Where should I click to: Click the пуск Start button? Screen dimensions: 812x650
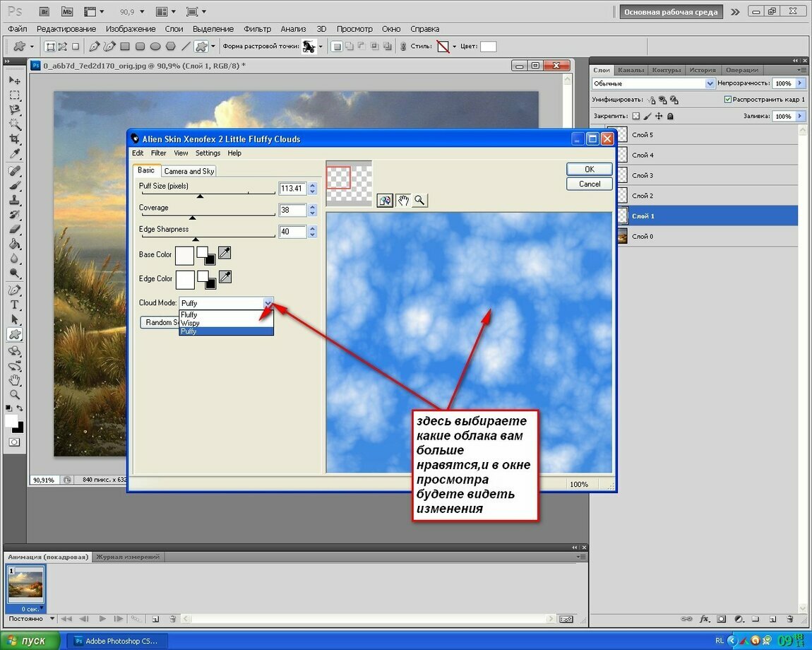pos(30,641)
